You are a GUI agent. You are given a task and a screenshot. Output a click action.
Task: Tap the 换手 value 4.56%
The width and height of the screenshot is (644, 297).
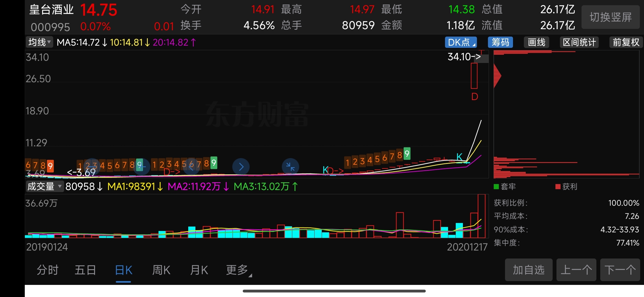coord(259,25)
